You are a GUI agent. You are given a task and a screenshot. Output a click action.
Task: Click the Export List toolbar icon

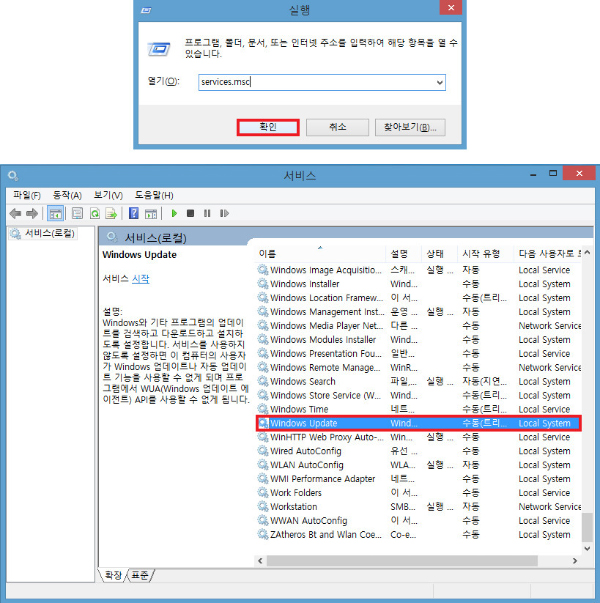tap(111, 213)
